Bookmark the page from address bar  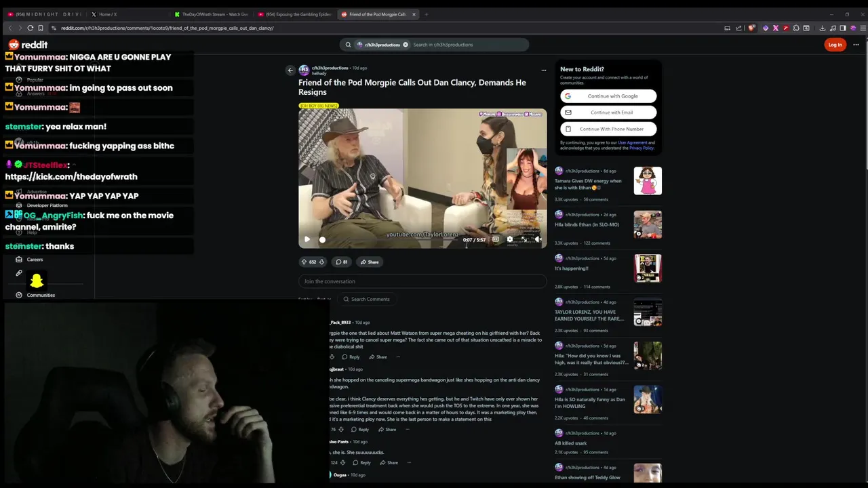click(41, 28)
